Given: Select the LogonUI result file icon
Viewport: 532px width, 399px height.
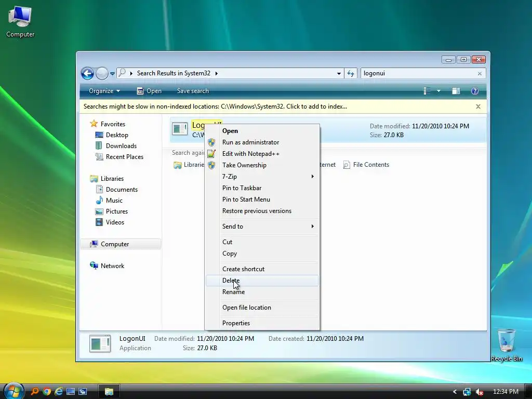Looking at the screenshot, I should 179,129.
